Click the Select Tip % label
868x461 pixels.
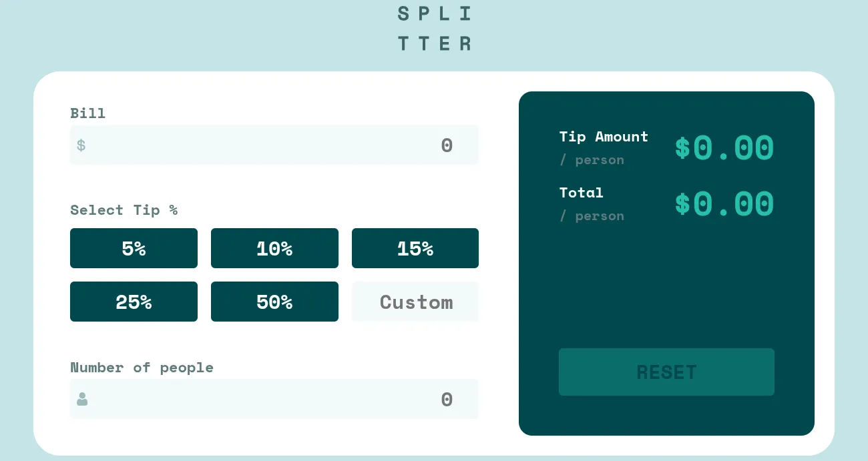coord(124,210)
